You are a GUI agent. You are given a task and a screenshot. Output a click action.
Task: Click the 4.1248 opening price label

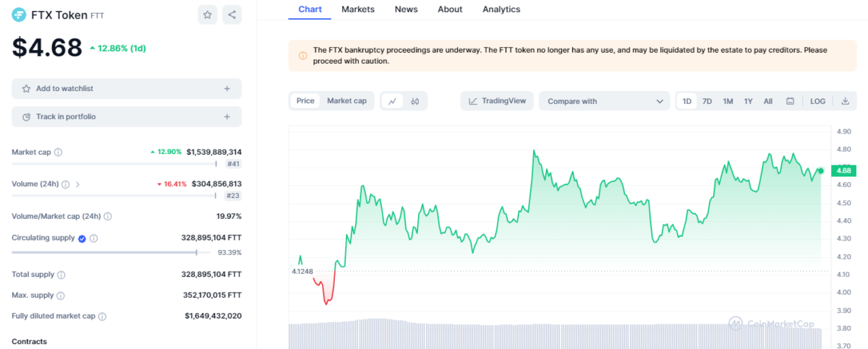coord(302,272)
